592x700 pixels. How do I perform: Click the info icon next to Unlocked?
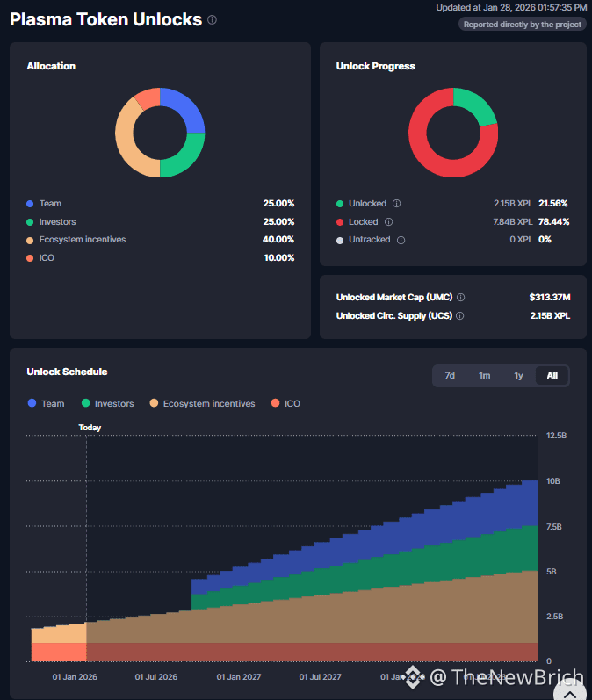point(396,204)
